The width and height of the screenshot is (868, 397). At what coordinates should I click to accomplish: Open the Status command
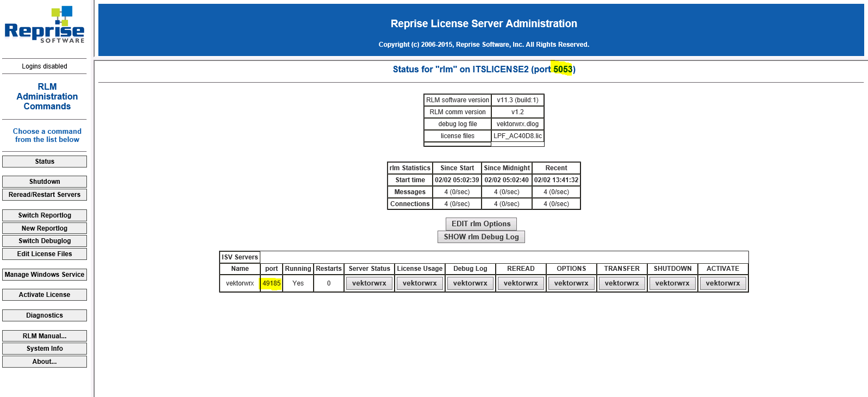(45, 162)
